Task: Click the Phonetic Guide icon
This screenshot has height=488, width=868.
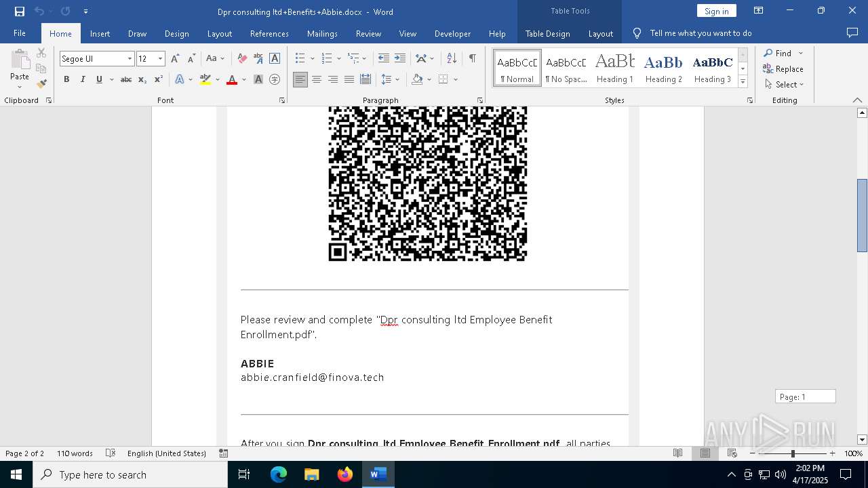Action: [x=258, y=58]
